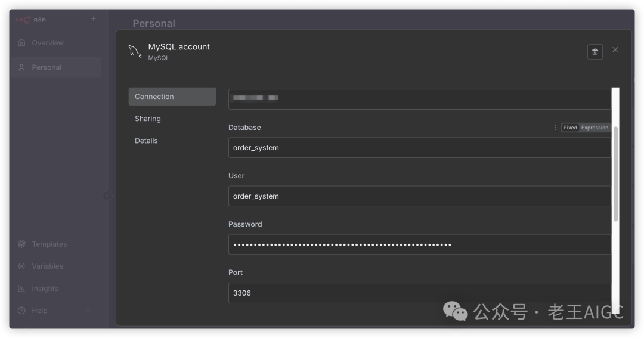The image size is (644, 338).
Task: Expand the Help menu chevron
Action: click(x=88, y=311)
